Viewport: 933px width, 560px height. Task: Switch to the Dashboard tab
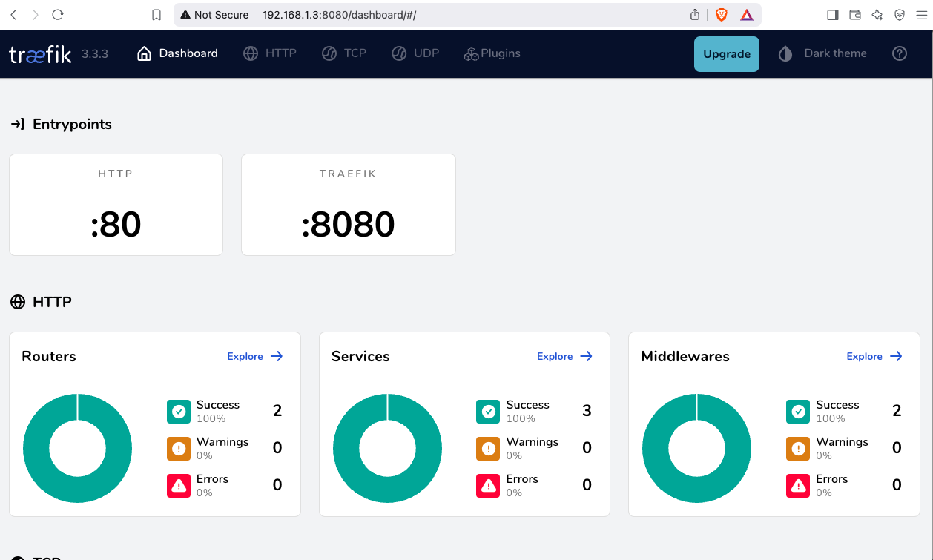point(177,53)
